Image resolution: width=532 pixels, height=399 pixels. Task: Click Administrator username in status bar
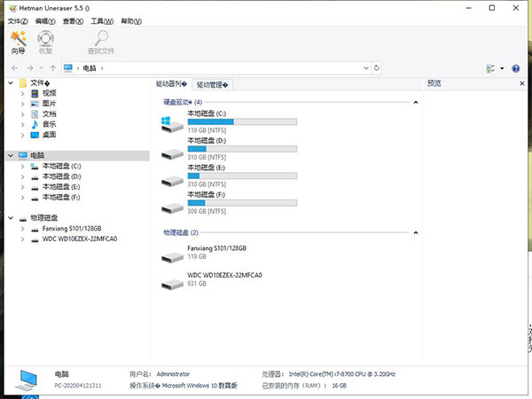pos(173,374)
